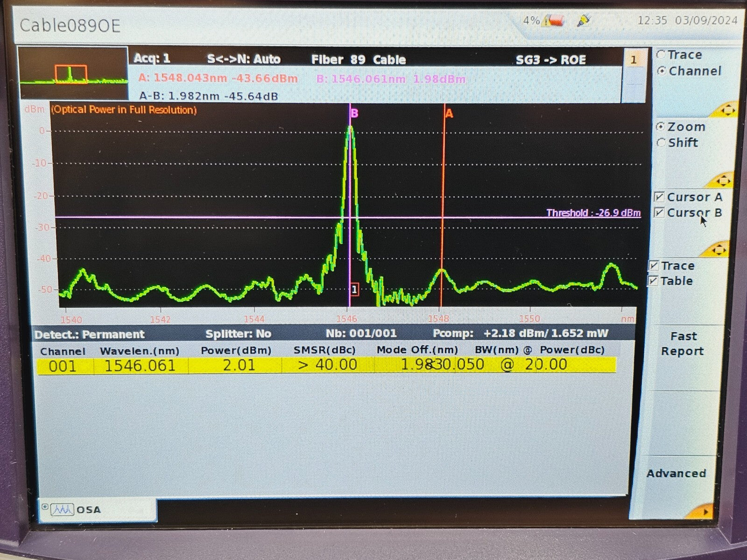Screen dimensions: 747x560
Task: Click the battery status icon in title bar
Action: [x=553, y=19]
